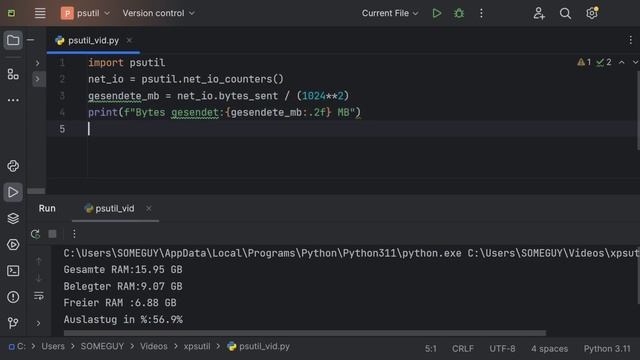Viewport: 640px width, 360px height.
Task: Show the warning count indicator
Action: pyautogui.click(x=584, y=62)
